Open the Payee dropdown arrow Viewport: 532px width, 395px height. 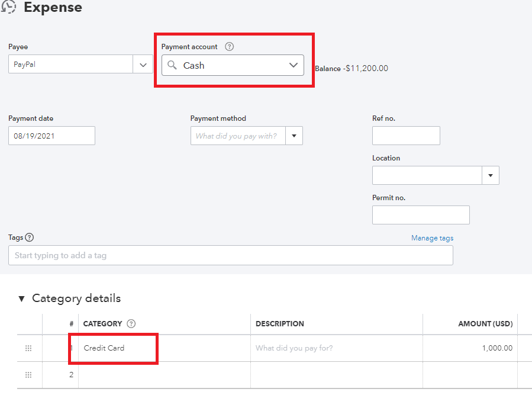[143, 65]
